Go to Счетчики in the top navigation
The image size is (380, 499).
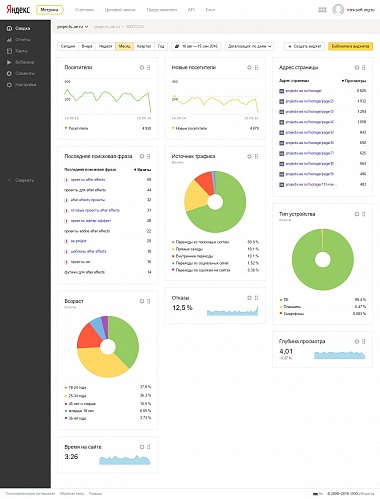84,10
